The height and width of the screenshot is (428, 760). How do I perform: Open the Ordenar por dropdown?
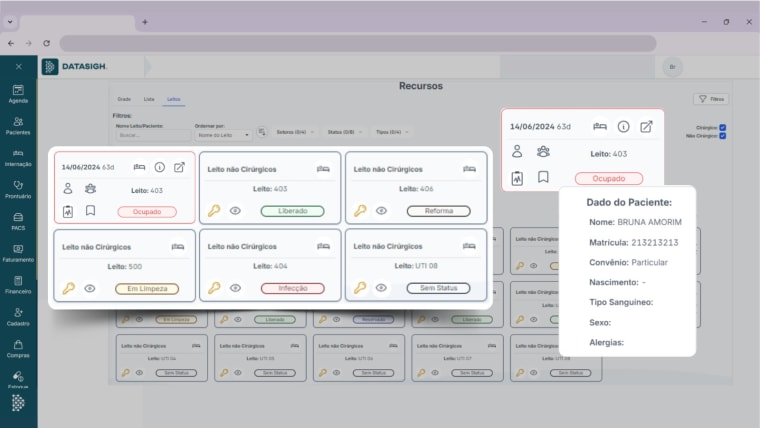point(223,135)
